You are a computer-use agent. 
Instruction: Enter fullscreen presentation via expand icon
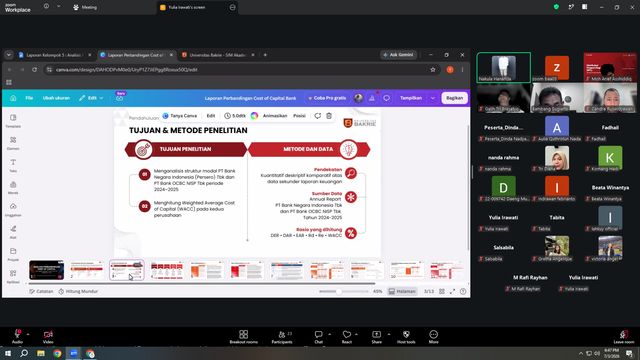[452, 291]
